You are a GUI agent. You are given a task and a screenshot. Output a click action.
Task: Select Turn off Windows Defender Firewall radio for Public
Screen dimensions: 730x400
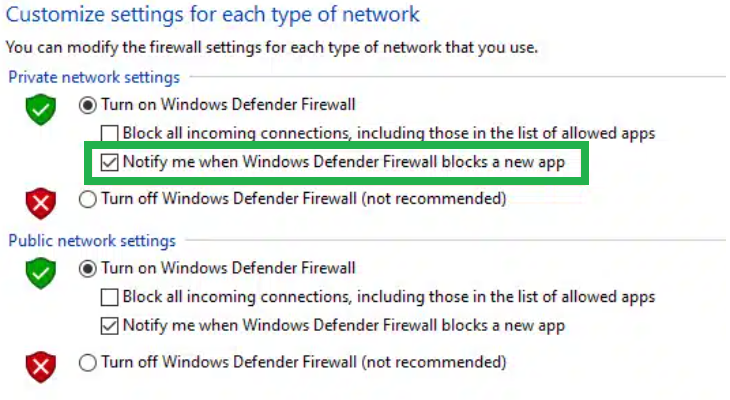pyautogui.click(x=88, y=362)
